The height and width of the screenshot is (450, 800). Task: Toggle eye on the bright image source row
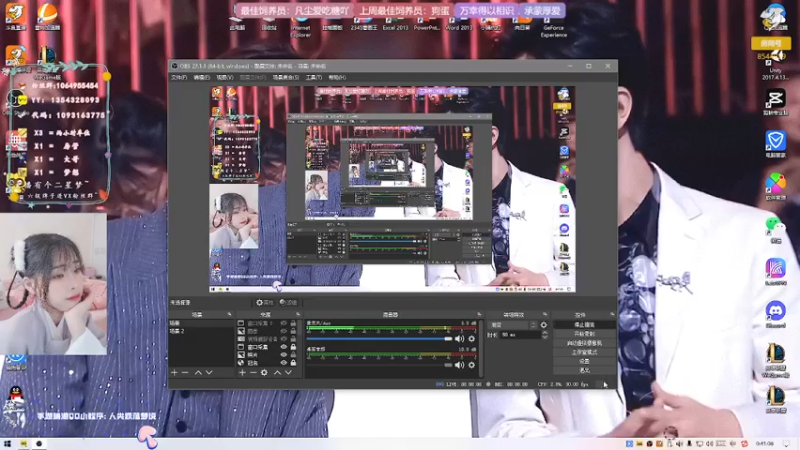coord(284,355)
